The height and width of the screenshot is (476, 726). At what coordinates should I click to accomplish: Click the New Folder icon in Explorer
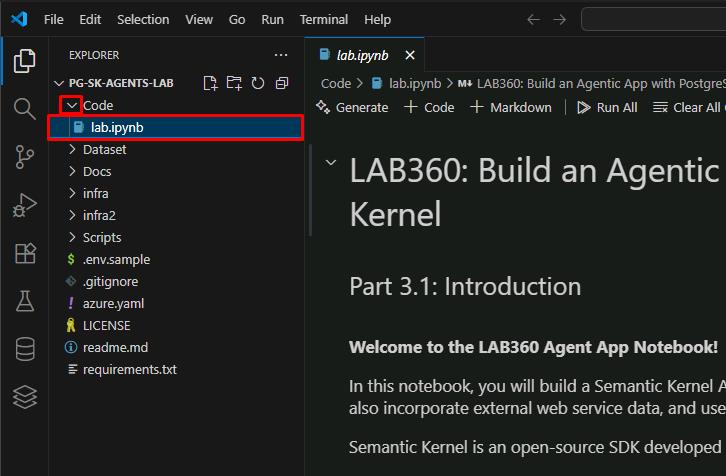[x=234, y=83]
